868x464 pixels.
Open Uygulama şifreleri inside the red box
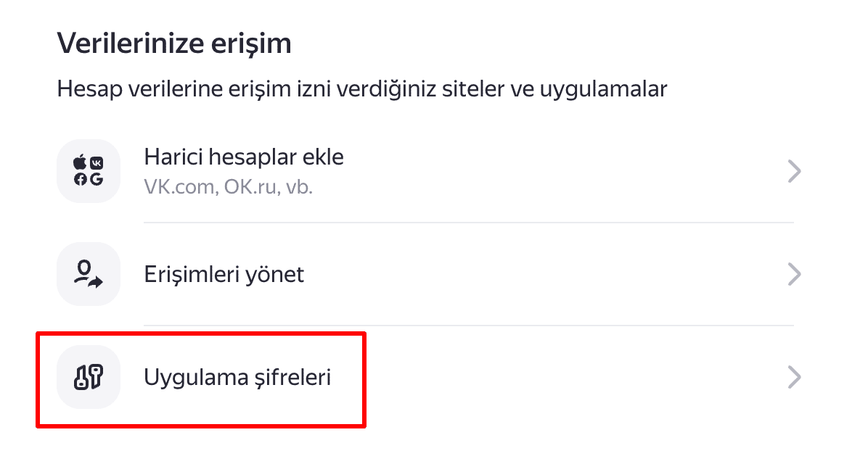click(237, 377)
